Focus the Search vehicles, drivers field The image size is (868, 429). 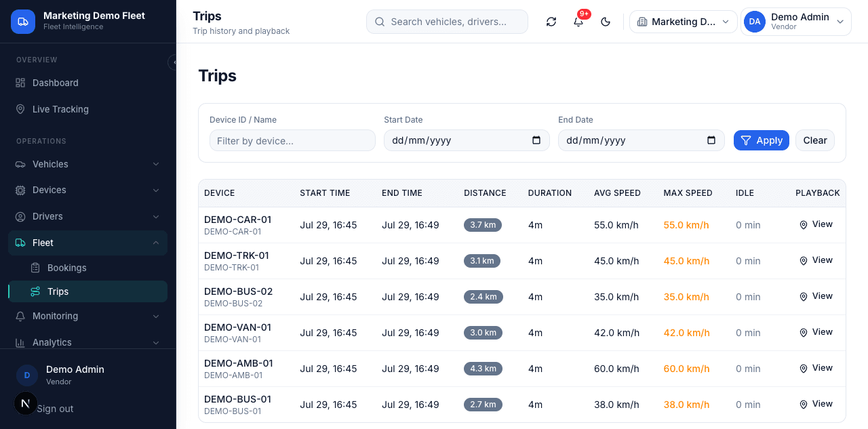[447, 22]
